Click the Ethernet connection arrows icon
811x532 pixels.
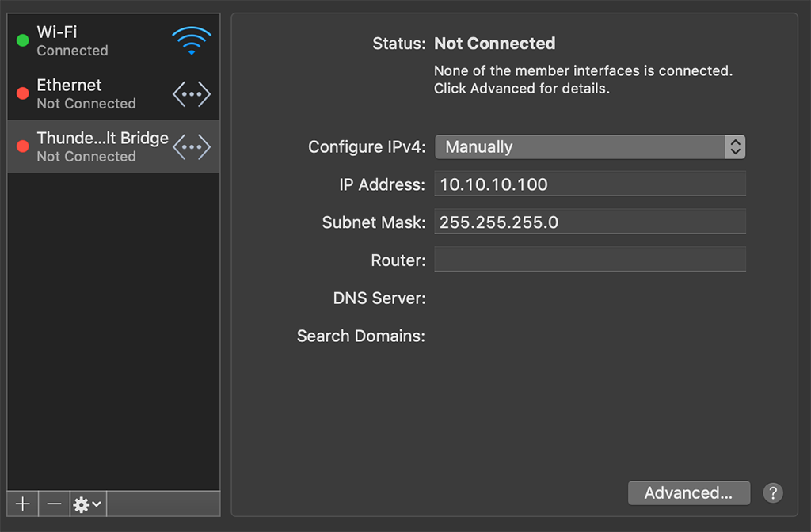[192, 94]
